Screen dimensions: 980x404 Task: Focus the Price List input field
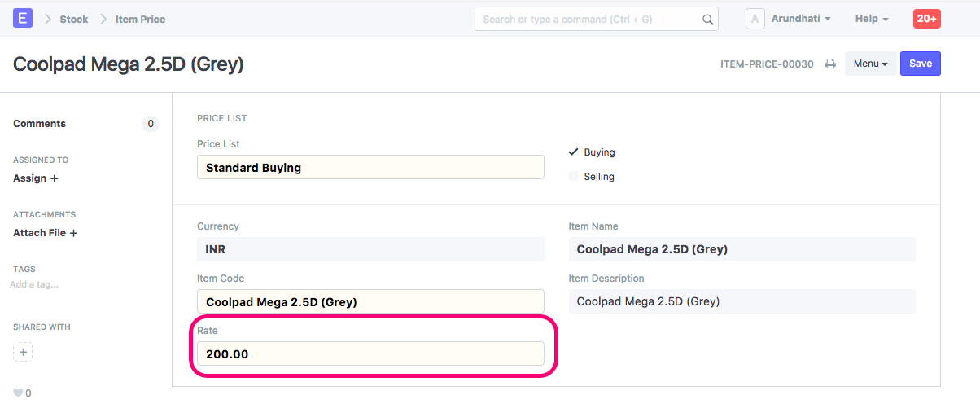(370, 168)
